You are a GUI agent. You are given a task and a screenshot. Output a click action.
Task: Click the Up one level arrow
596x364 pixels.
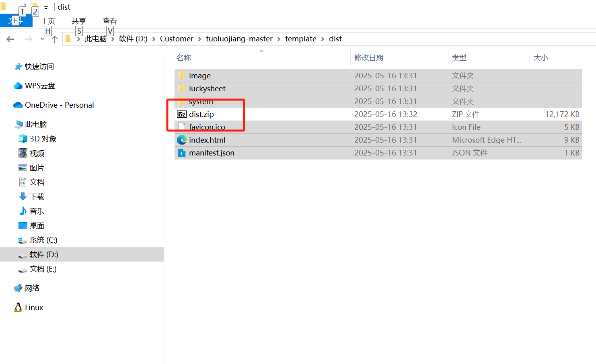pos(55,39)
